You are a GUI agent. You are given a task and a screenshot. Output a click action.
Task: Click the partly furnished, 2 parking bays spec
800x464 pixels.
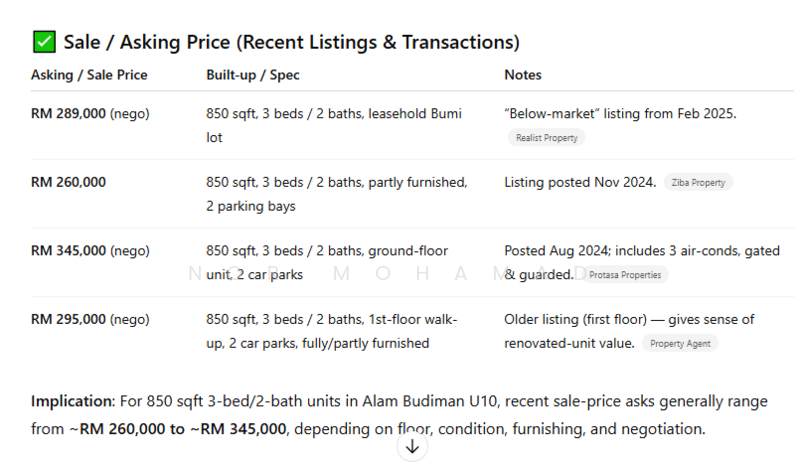click(336, 194)
